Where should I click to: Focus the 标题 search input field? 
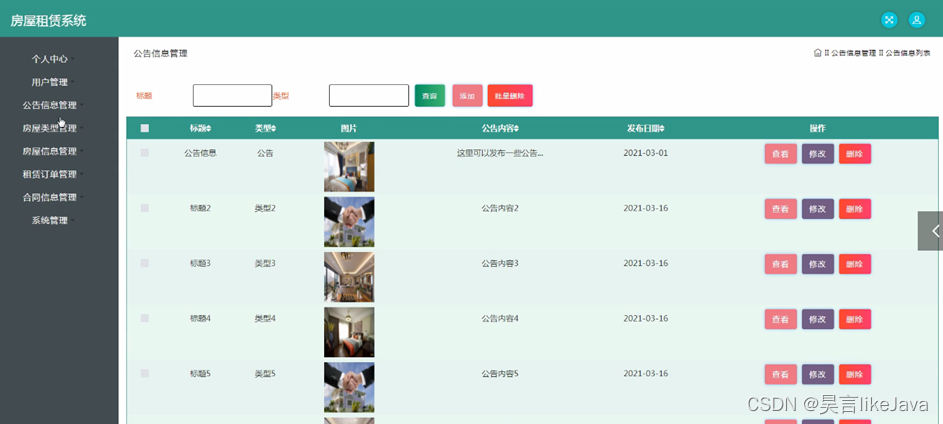click(x=232, y=96)
